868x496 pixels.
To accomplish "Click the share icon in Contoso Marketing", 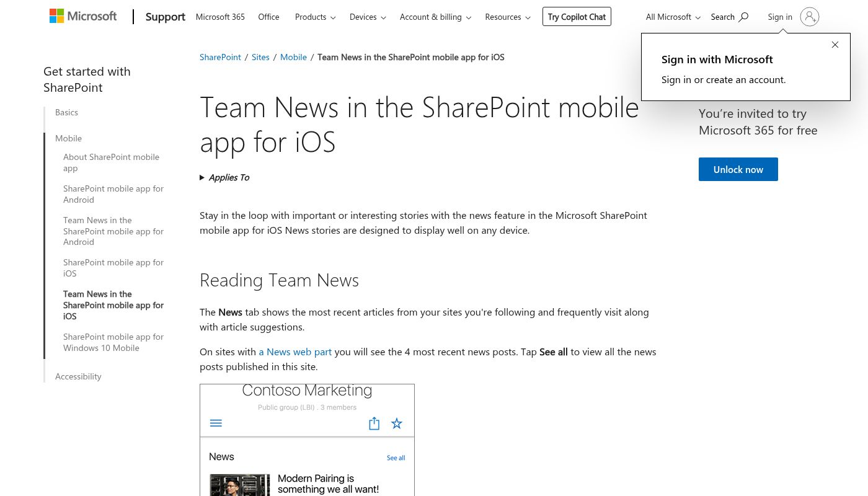I will point(374,423).
